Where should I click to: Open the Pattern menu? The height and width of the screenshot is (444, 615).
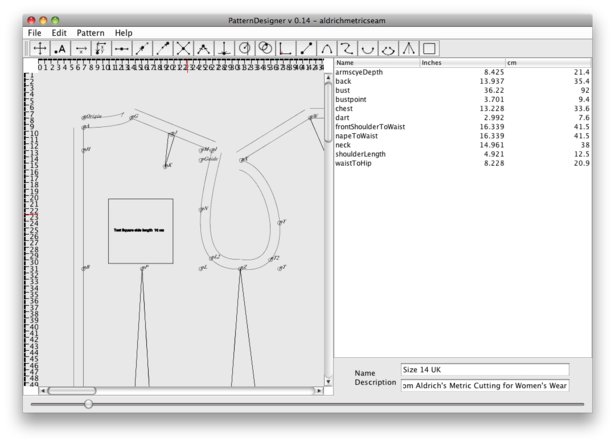tap(91, 33)
